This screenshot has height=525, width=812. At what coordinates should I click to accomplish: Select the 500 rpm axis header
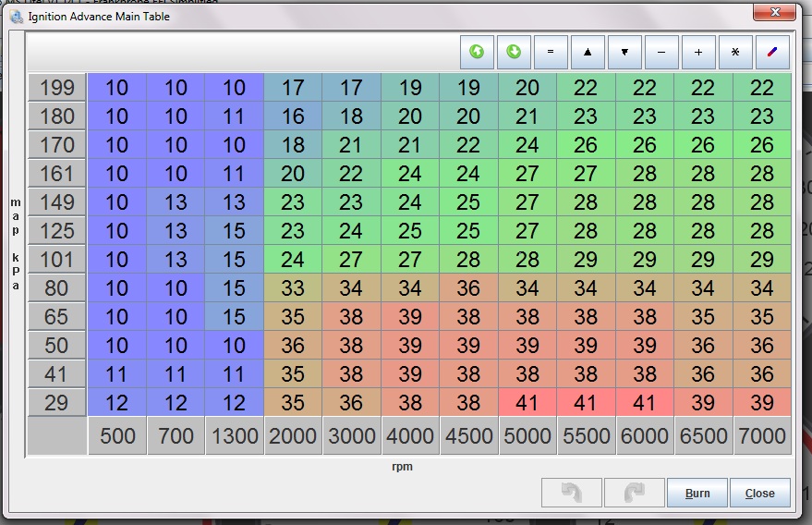[x=117, y=436]
